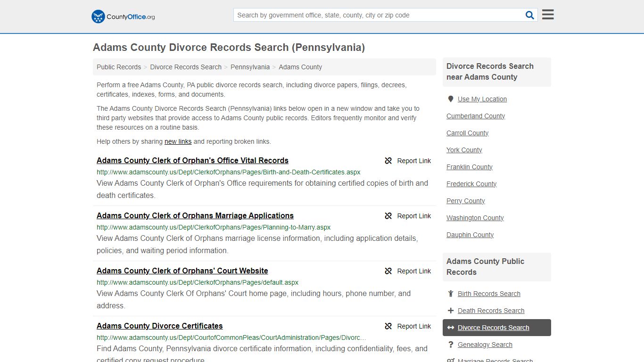Viewport: 644px width, 362px height.
Task: Open Divorce Records Search breadcrumb
Action: pos(186,67)
